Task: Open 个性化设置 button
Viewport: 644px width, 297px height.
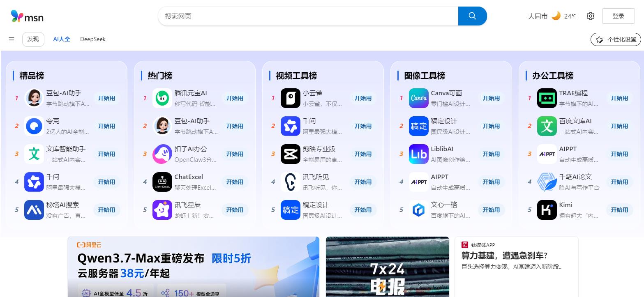Action: (616, 39)
